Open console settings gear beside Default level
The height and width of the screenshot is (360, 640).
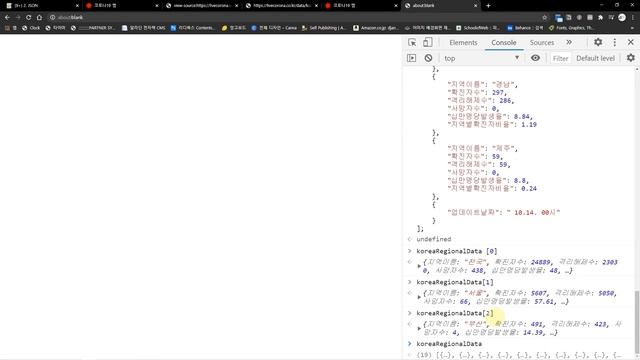pyautogui.click(x=631, y=58)
